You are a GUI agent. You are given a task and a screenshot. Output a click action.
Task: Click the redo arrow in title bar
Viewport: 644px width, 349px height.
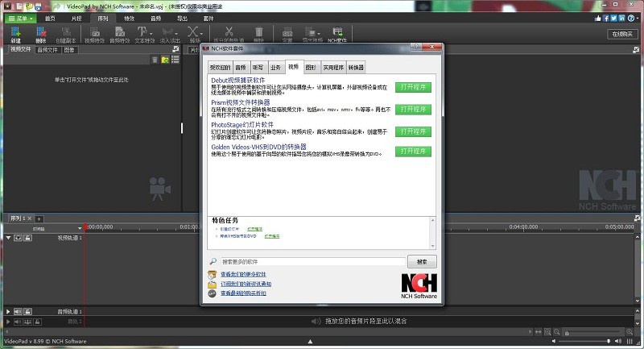coord(56,6)
